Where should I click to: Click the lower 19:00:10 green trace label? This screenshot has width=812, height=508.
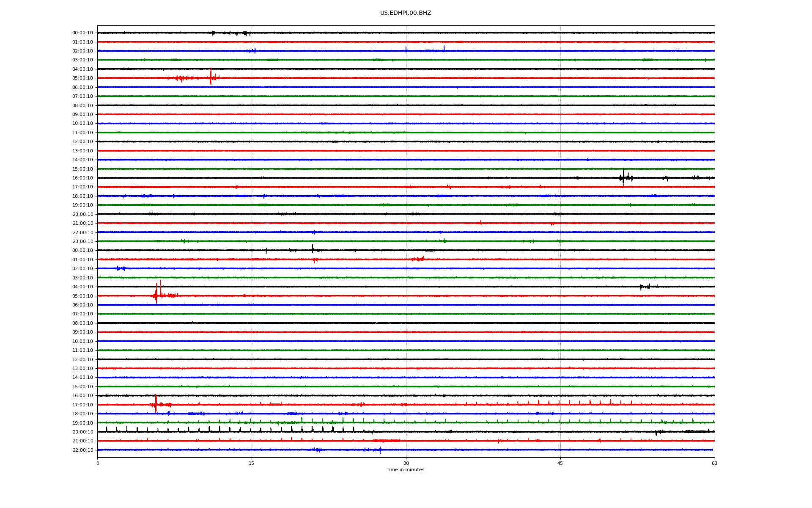(82, 423)
